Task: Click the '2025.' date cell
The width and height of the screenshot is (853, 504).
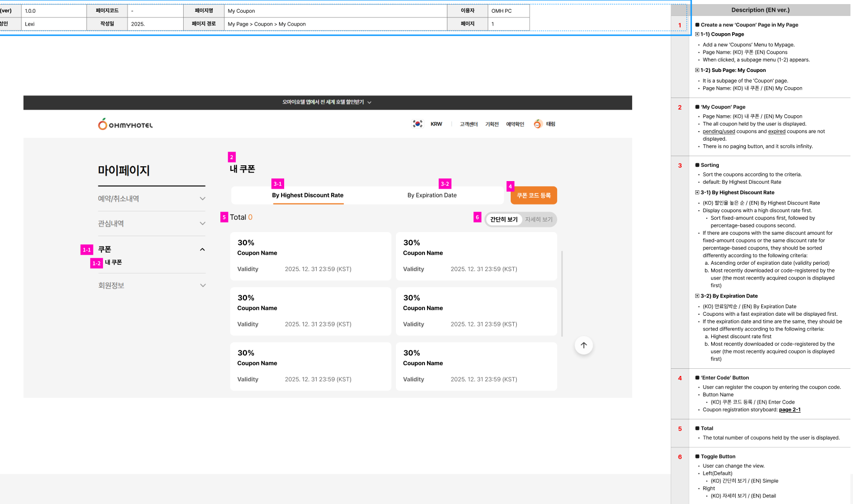Action: click(156, 24)
